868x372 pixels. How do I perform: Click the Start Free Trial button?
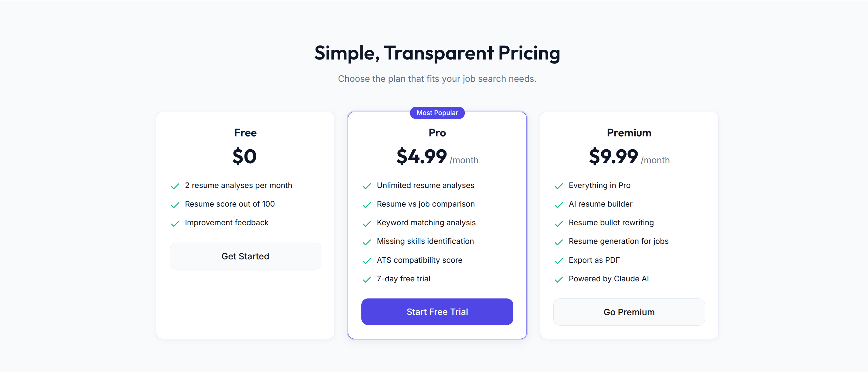[x=437, y=312]
